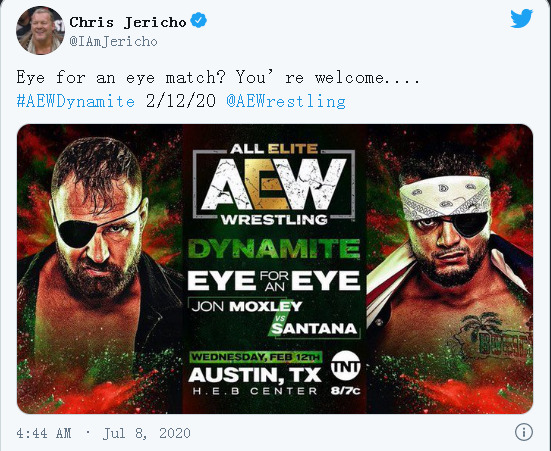Open Chris Jericho's profile avatar
The width and height of the screenshot is (551, 451).
point(40,31)
